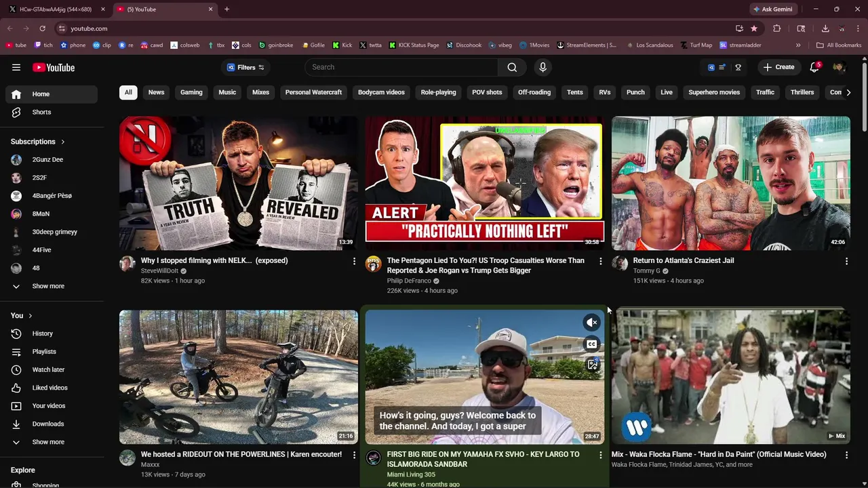Open the Chrome downloads icon
This screenshot has height=488, width=868.
pos(825,28)
